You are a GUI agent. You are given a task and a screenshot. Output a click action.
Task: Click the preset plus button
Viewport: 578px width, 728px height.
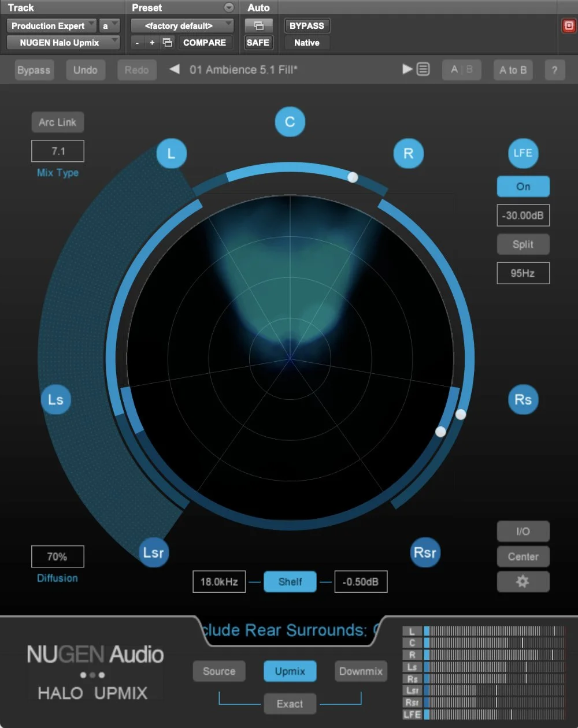click(152, 43)
